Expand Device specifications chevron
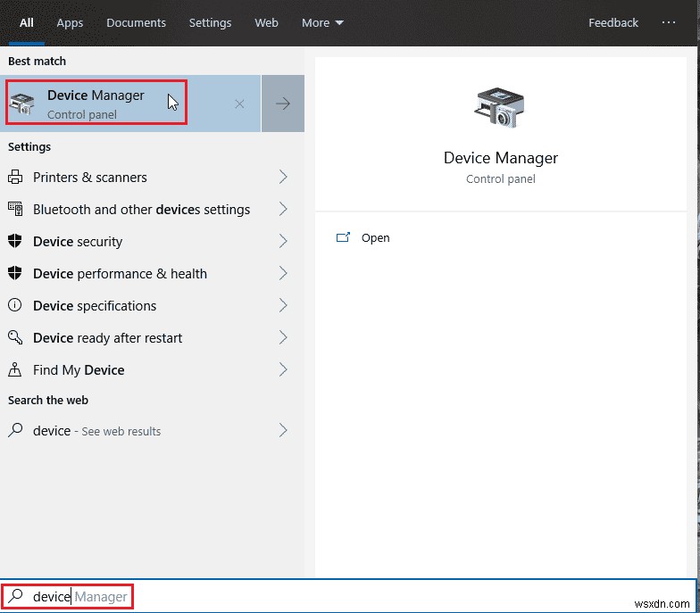This screenshot has width=700, height=613. pos(283,305)
